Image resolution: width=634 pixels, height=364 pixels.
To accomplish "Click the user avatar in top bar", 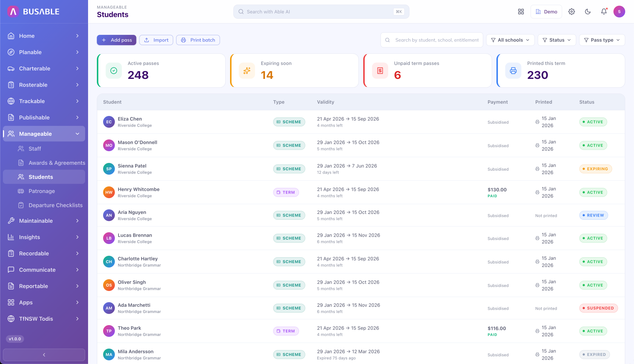I will (x=619, y=12).
